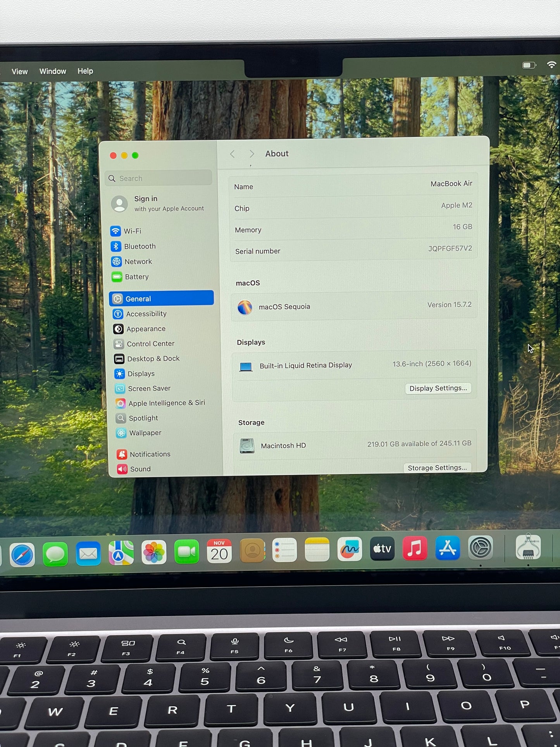
Task: Open the View menu
Action: [20, 72]
